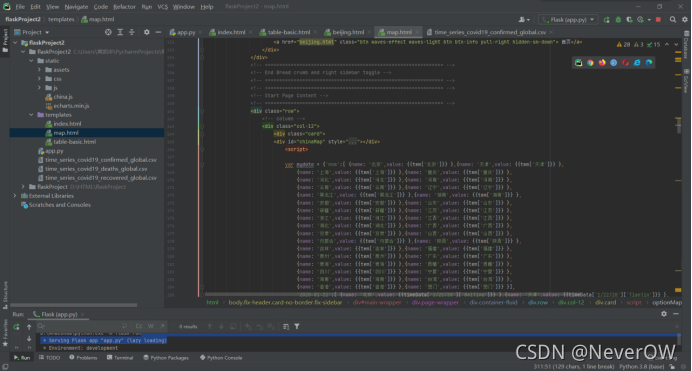This screenshot has width=692, height=371.
Task: Open Python Packages tool window
Action: tap(166, 358)
